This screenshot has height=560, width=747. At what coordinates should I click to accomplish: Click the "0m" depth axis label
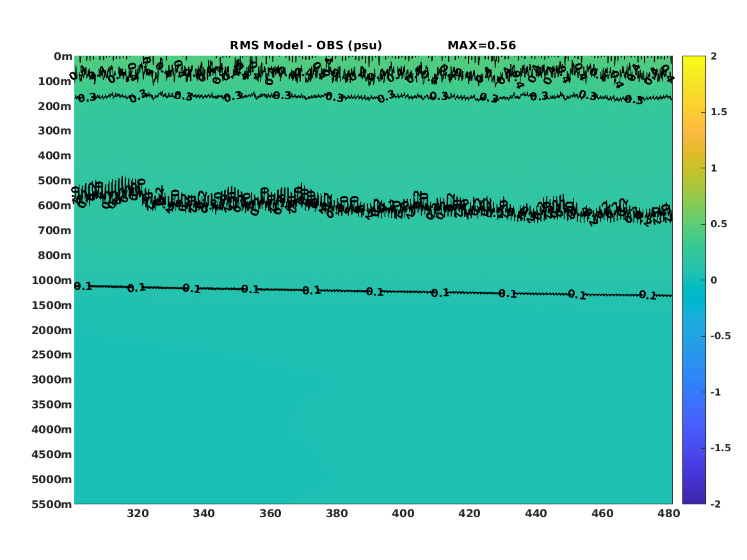tap(63, 57)
